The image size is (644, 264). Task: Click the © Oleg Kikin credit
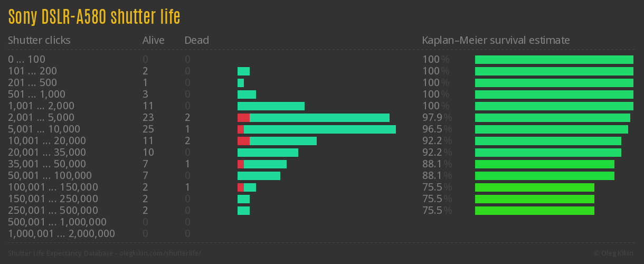click(x=614, y=253)
